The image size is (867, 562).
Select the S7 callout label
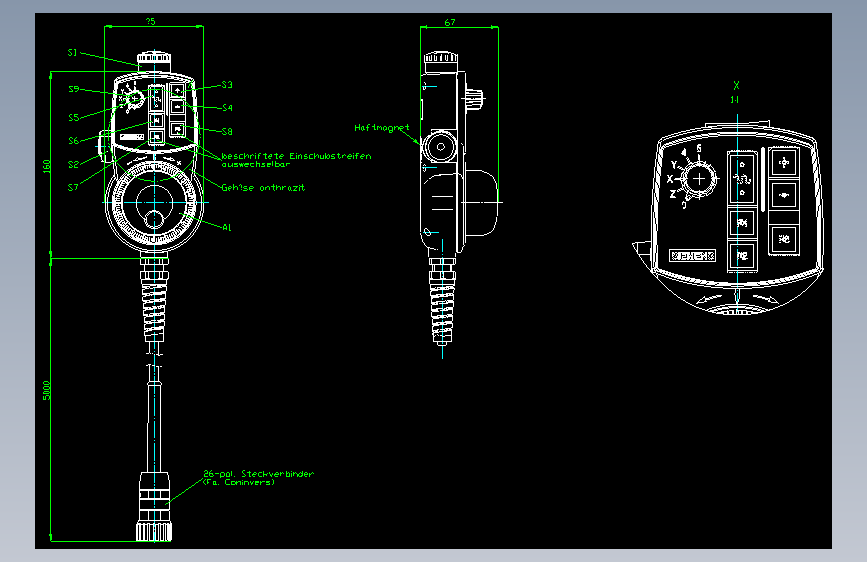pyautogui.click(x=73, y=188)
